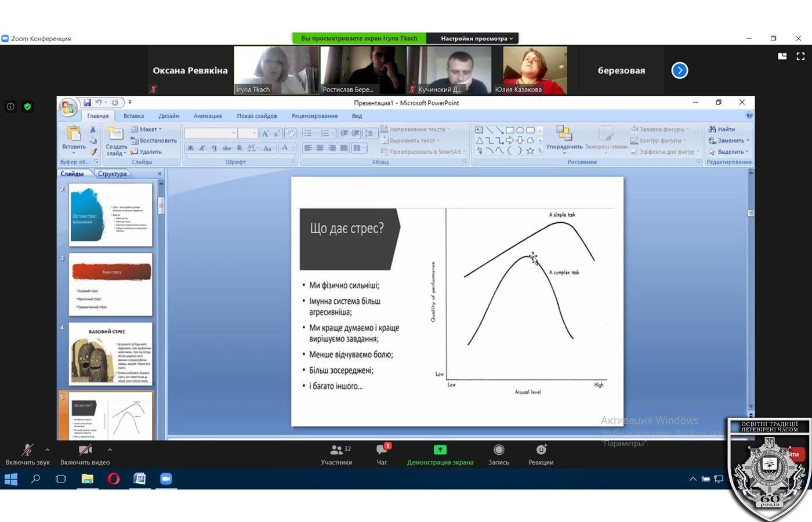The height and width of the screenshot is (522, 812).
Task: Open the Zoom Participants panel
Action: 336,454
